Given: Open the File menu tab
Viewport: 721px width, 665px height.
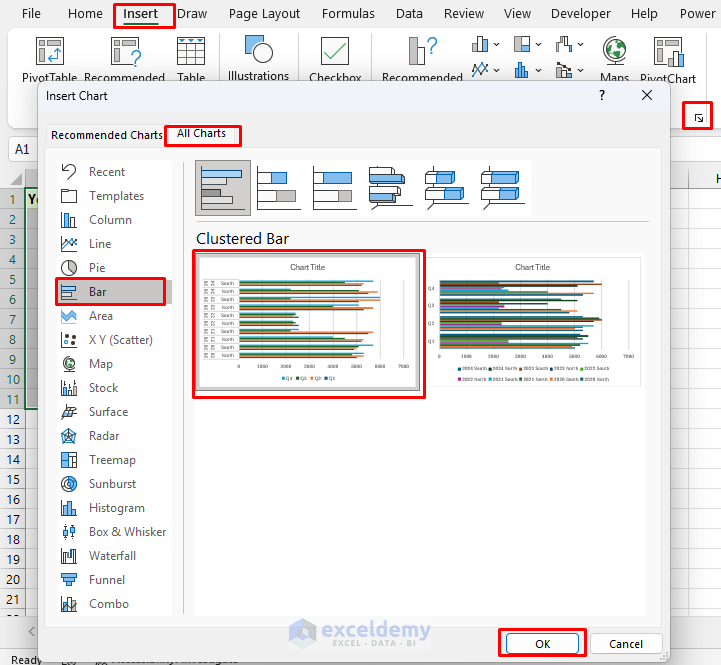Looking at the screenshot, I should pyautogui.click(x=31, y=14).
